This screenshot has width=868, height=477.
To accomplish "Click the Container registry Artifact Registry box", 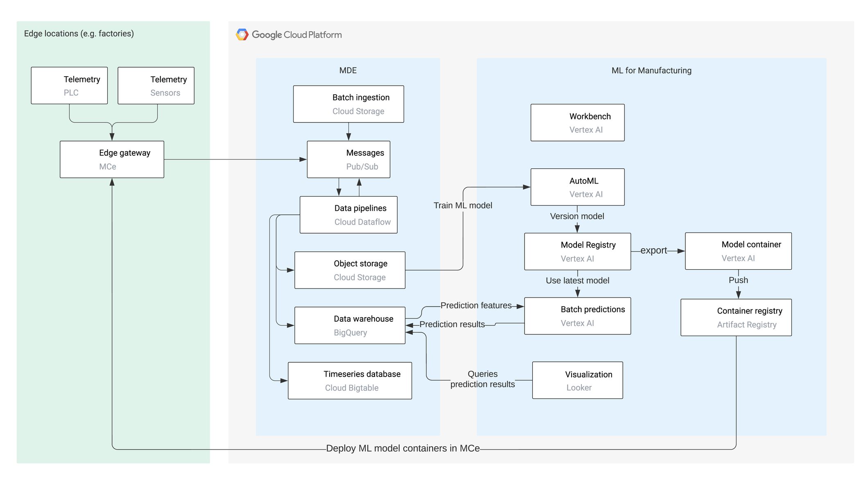I will pos(736,317).
